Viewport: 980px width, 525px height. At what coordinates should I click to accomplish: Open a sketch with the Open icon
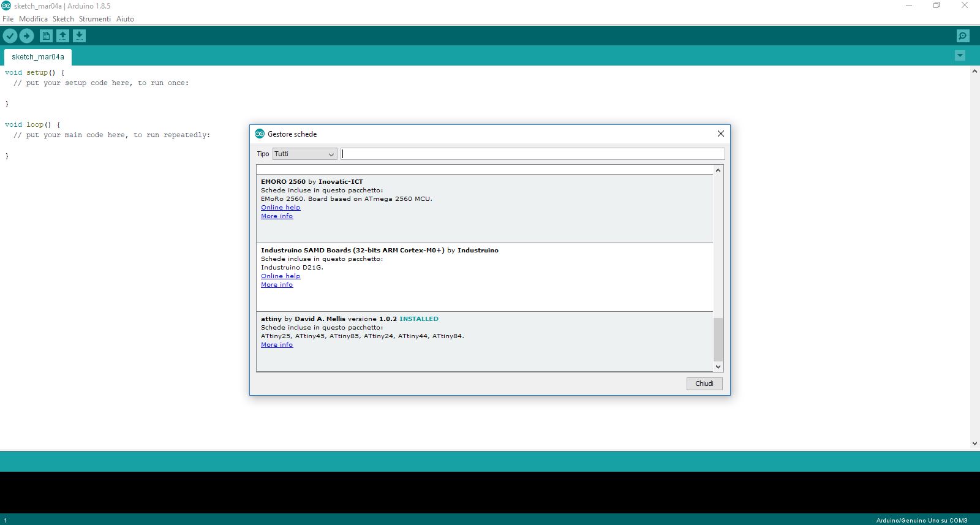[x=62, y=36]
